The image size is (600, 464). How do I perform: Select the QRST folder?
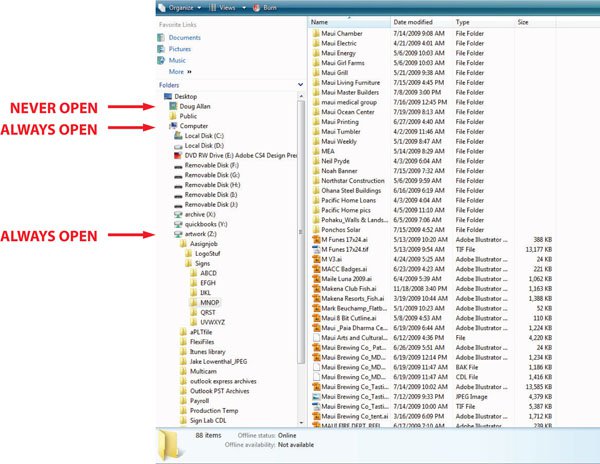click(208, 313)
